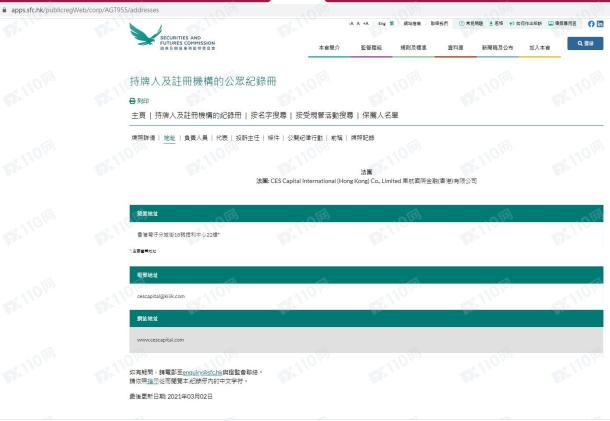Select the medium font size A
610x421 pixels.
point(358,24)
